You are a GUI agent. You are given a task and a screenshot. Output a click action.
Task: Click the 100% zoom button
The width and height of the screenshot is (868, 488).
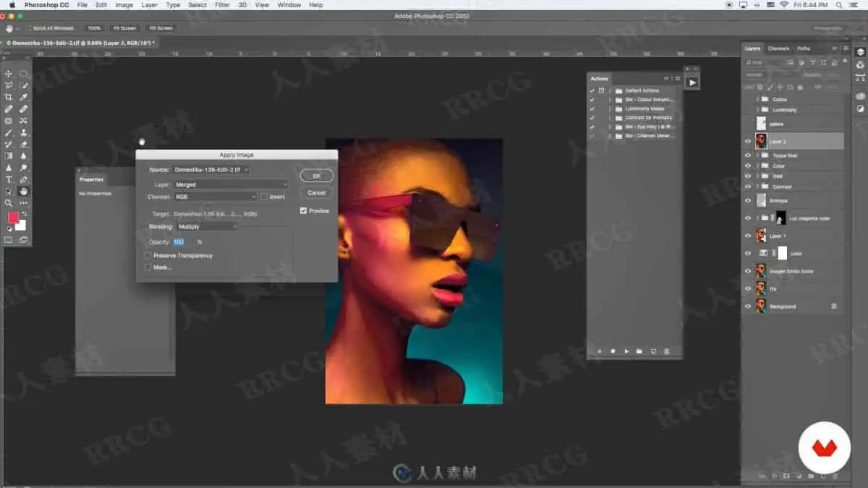[x=94, y=28]
